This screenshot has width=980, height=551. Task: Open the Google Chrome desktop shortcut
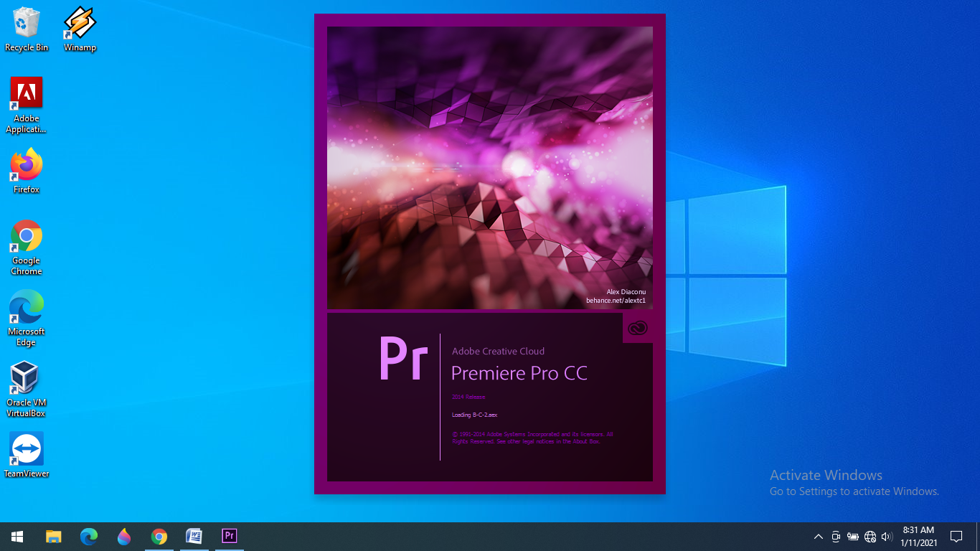click(x=27, y=248)
